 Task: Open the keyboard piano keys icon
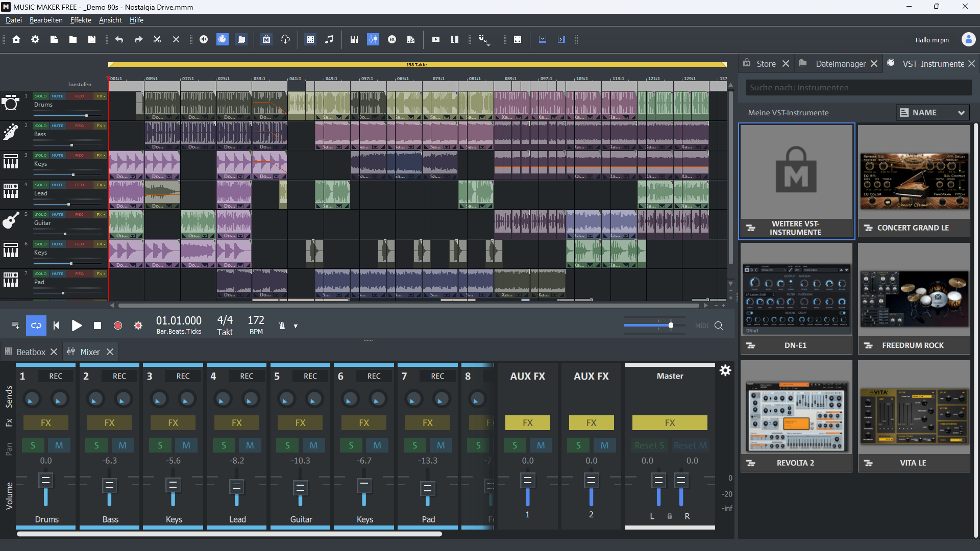354,39
